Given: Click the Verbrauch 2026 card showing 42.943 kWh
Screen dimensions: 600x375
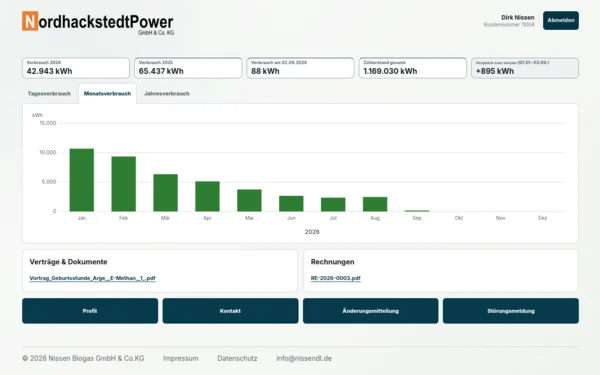Looking at the screenshot, I should (x=76, y=68).
